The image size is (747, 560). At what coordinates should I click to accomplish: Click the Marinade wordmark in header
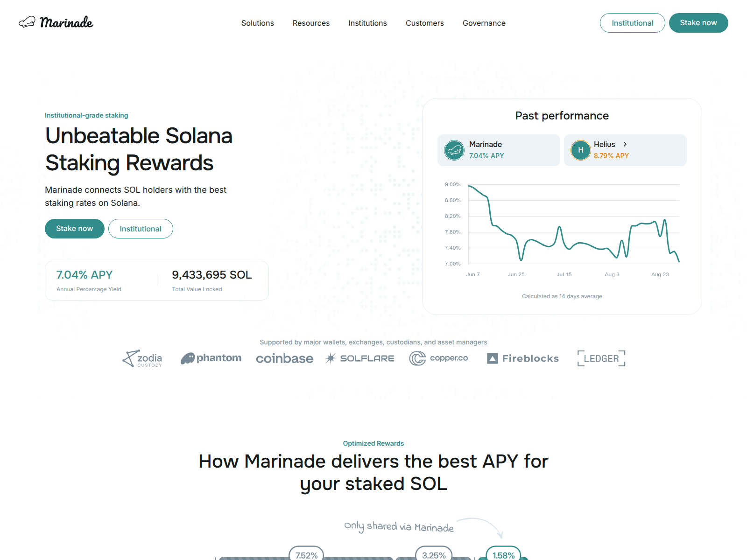point(66,22)
